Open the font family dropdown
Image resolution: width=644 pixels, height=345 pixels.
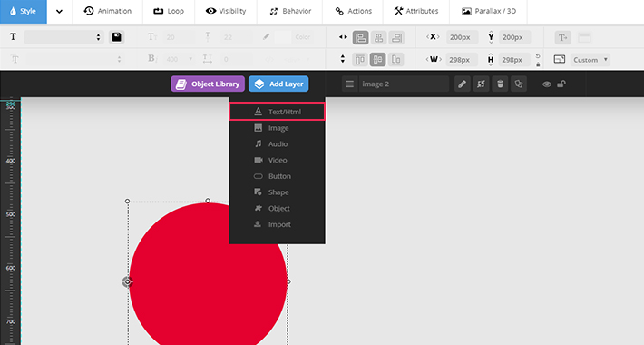pyautogui.click(x=63, y=37)
